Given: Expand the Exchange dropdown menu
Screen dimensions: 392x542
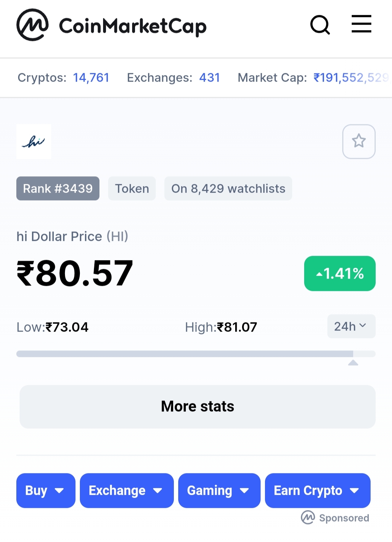Looking at the screenshot, I should (127, 490).
